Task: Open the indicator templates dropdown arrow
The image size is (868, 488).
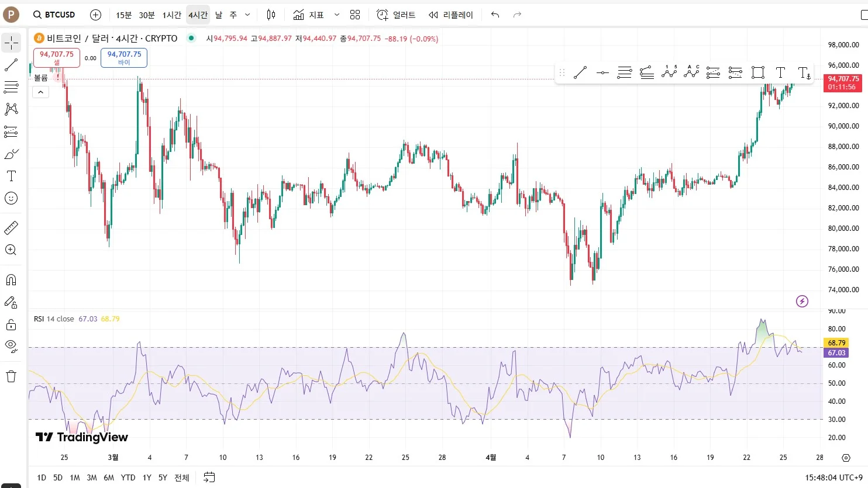Action: (337, 15)
